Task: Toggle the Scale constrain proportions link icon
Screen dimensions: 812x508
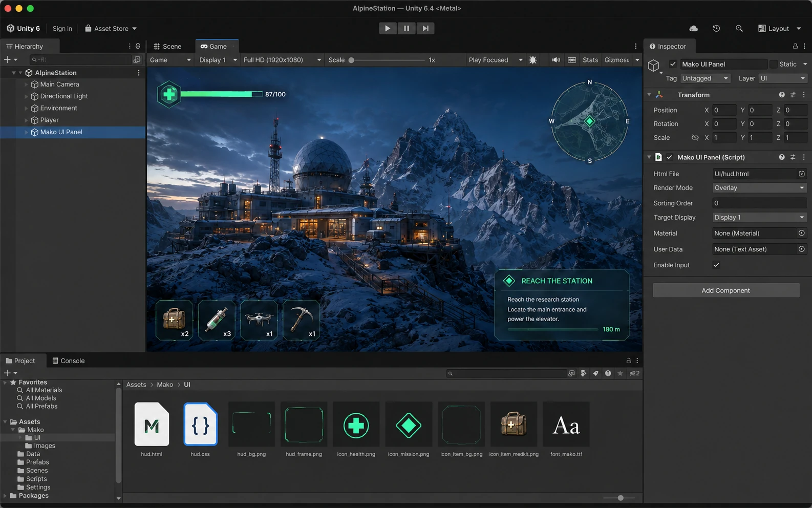Action: 695,138
